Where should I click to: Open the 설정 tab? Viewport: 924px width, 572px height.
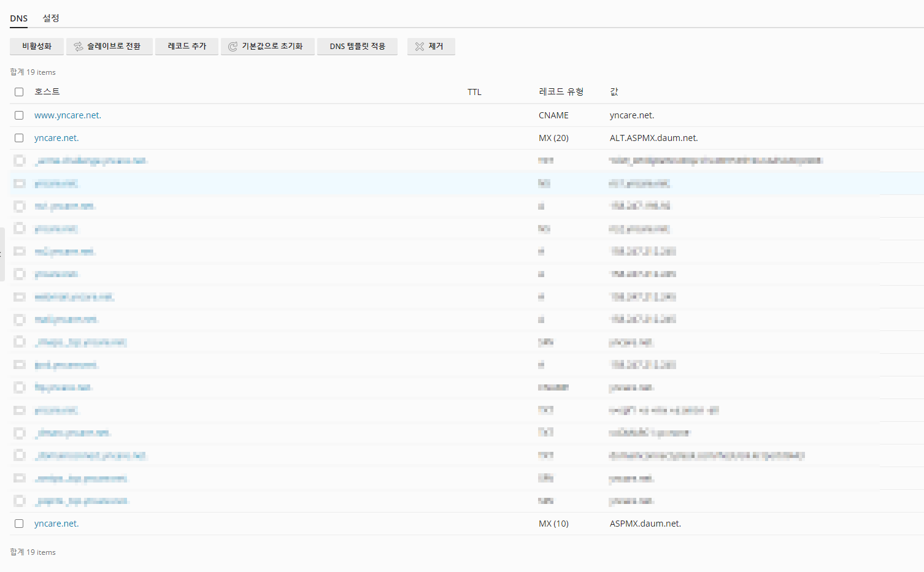tap(51, 18)
